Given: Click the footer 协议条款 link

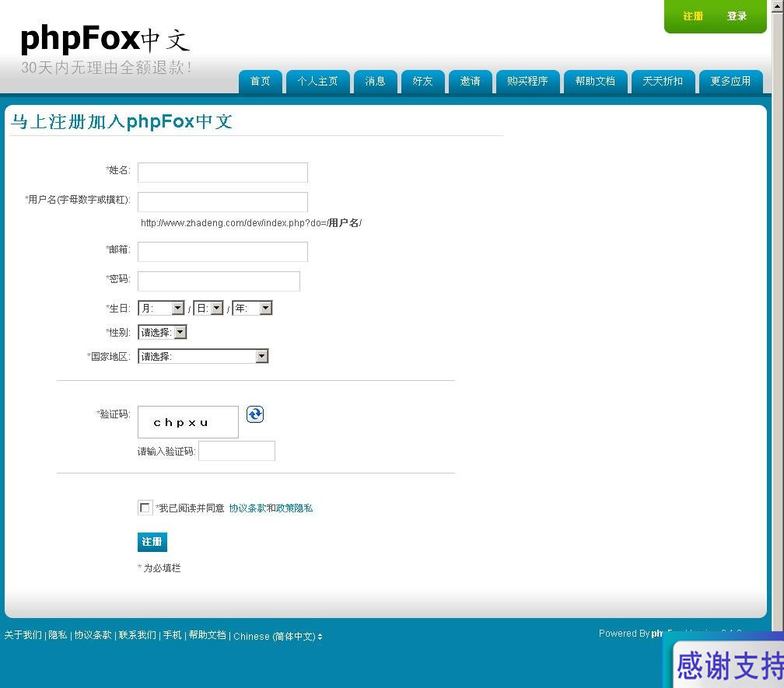Looking at the screenshot, I should point(93,635).
